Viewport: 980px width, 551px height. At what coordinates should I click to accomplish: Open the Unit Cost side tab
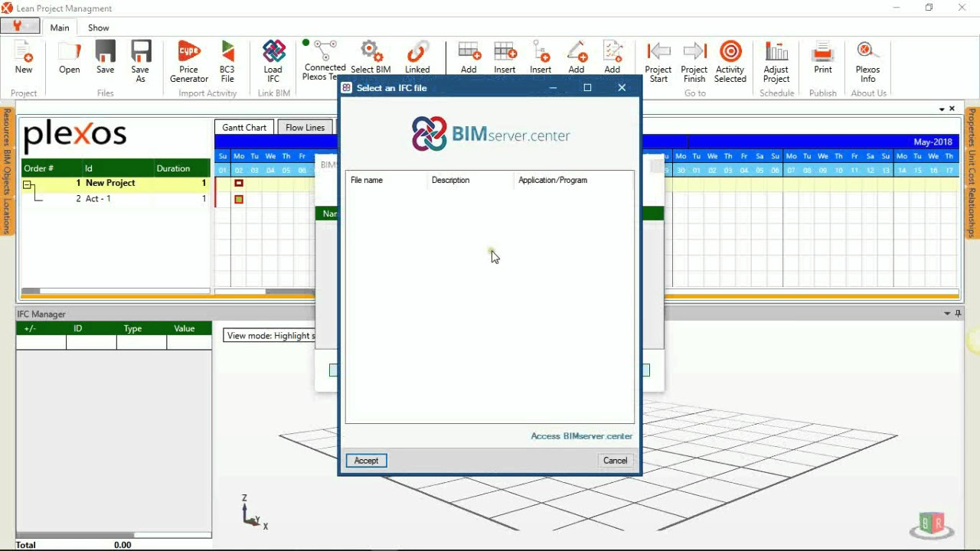point(972,167)
